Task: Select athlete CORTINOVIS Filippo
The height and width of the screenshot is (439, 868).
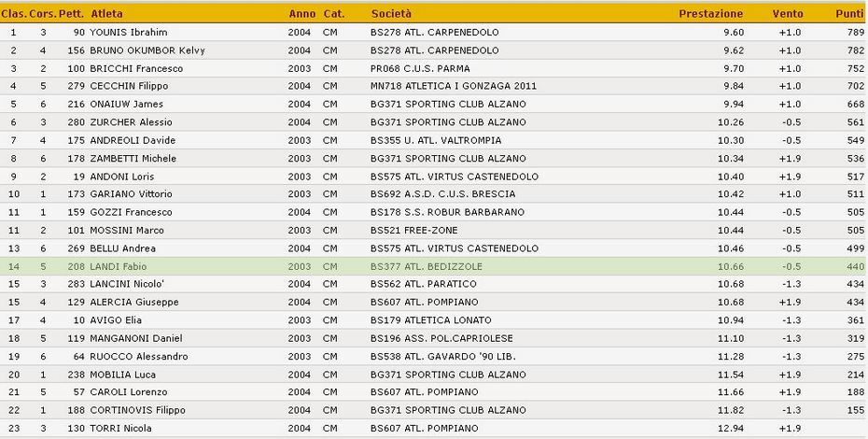Action: [137, 410]
